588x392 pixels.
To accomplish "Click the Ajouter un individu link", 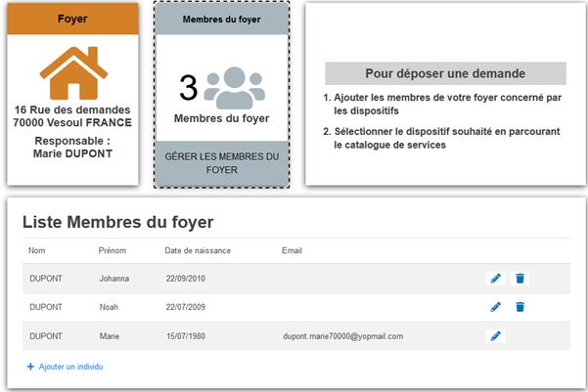I will pyautogui.click(x=70, y=367).
